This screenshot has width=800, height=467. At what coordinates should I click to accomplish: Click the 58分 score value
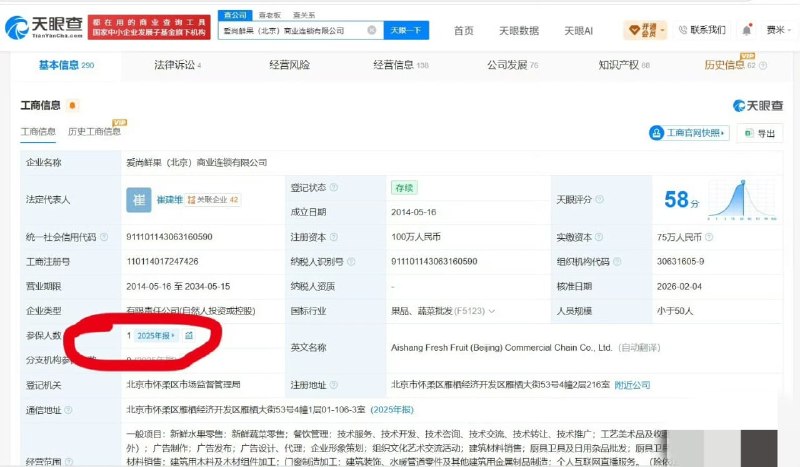click(682, 200)
